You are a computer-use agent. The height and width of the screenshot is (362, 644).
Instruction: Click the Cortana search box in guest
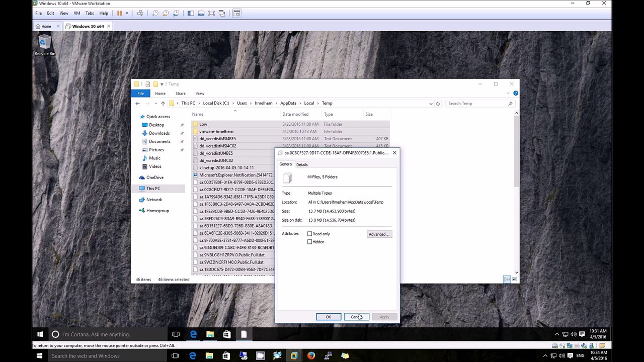(x=108, y=334)
